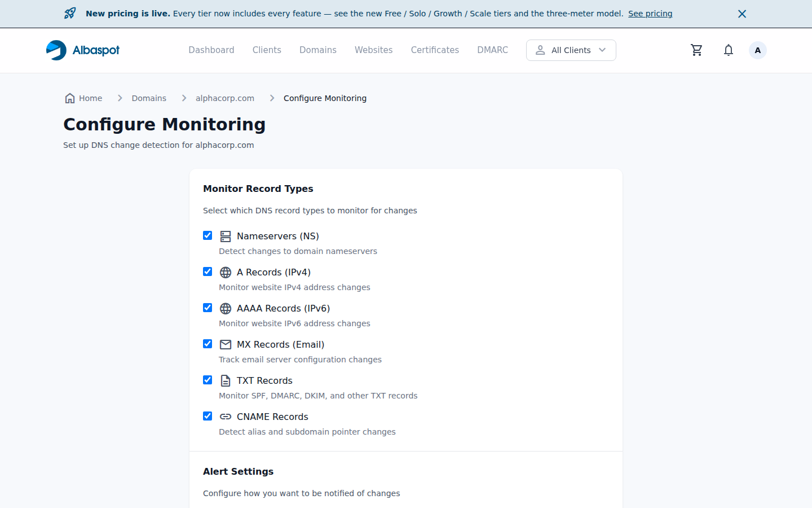Click the Alert Settings heading

[238, 471]
